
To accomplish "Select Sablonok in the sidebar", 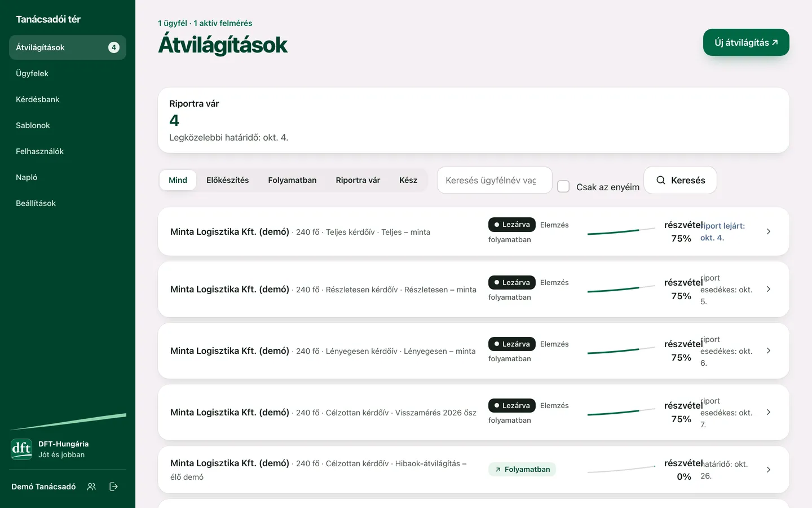I will click(68, 125).
